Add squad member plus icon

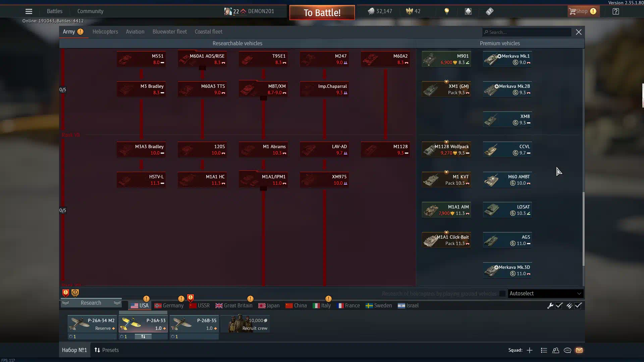click(530, 350)
